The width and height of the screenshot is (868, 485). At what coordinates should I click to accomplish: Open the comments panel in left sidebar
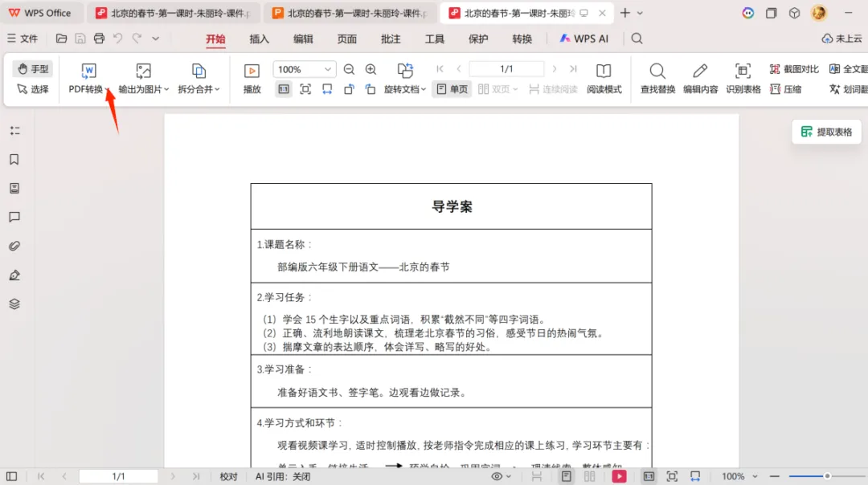pyautogui.click(x=14, y=218)
